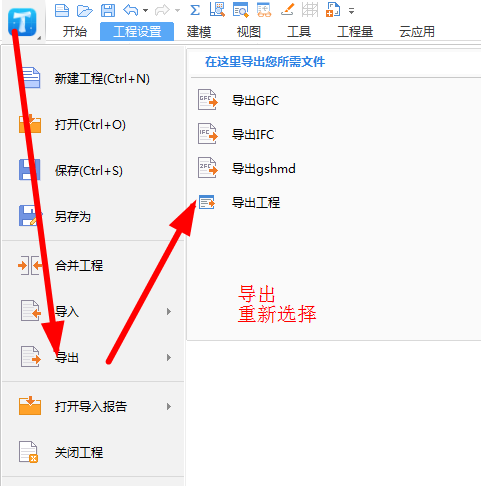This screenshot has height=486, width=481.
Task: Click the undo arrow icon
Action: pos(130,10)
